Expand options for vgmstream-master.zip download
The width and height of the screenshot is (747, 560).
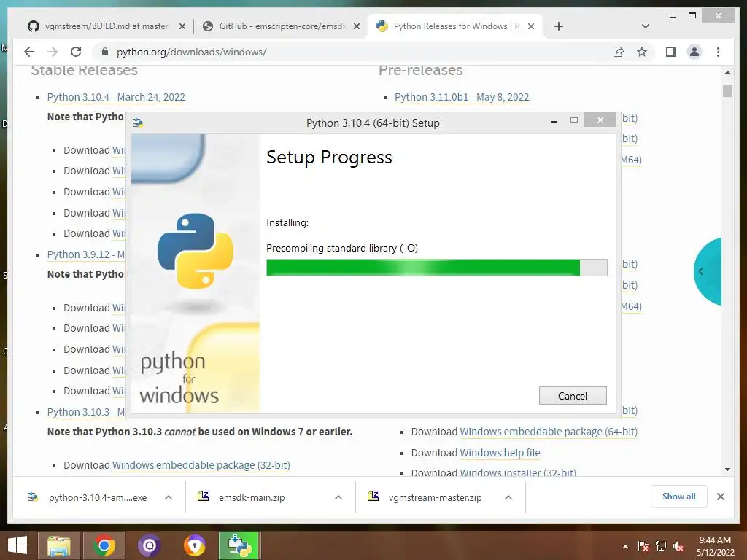tap(508, 497)
